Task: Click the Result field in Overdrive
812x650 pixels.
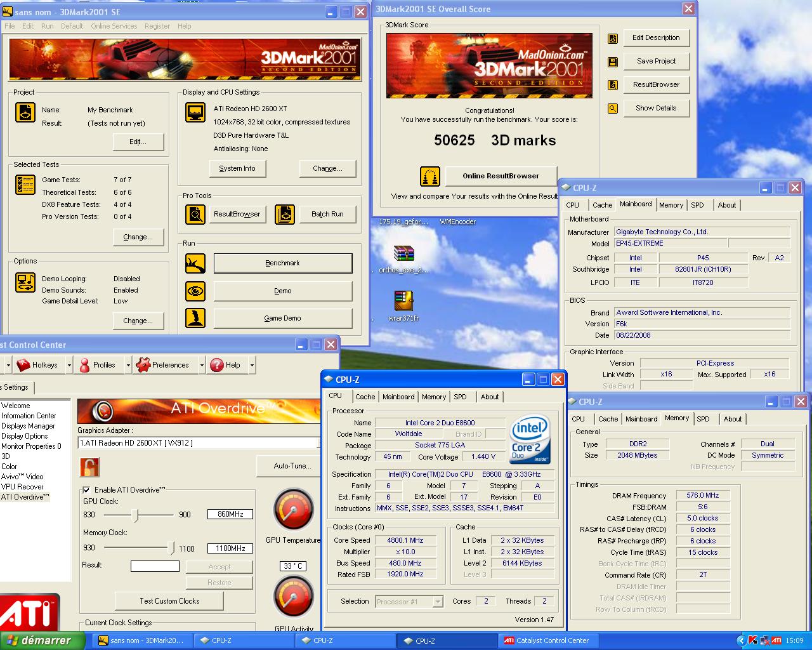Action: pos(155,566)
